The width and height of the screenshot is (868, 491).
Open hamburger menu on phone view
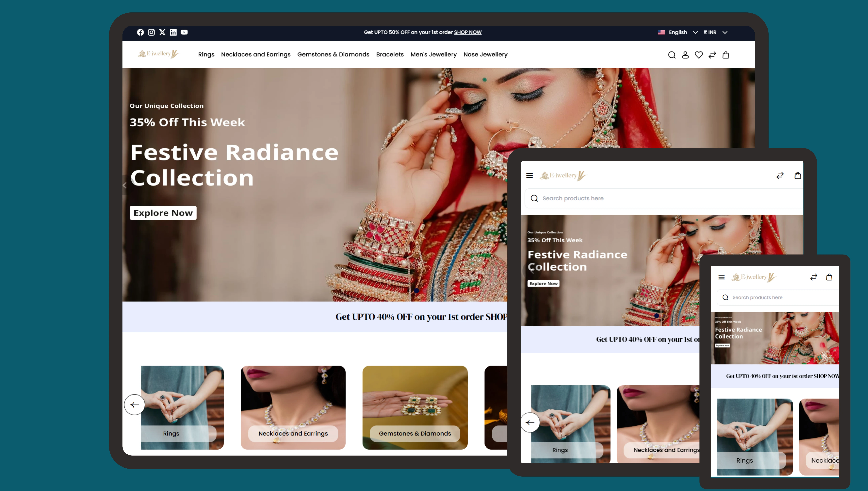tap(722, 277)
